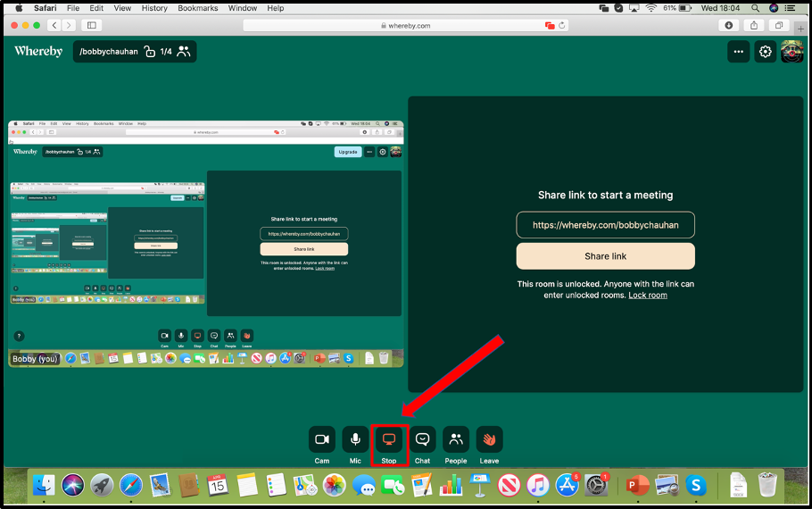Open the Safari Share menu button
Screen dimensions: 812x509
[754, 25]
